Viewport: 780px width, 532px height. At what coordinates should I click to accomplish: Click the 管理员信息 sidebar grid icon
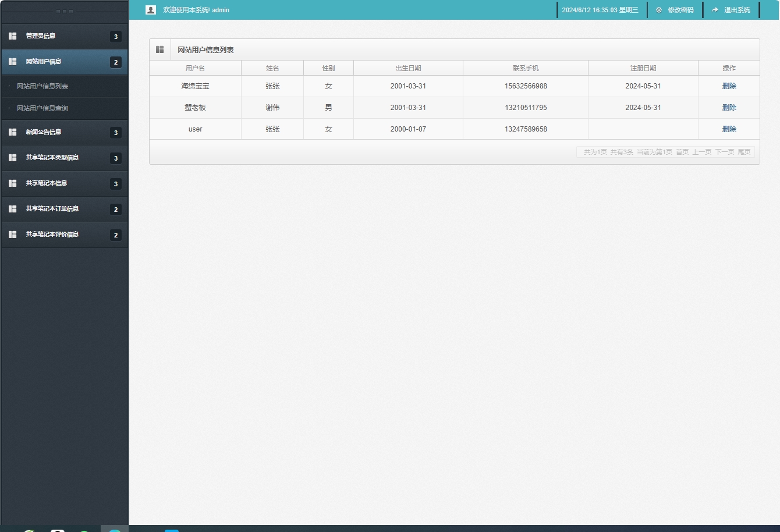(13, 36)
